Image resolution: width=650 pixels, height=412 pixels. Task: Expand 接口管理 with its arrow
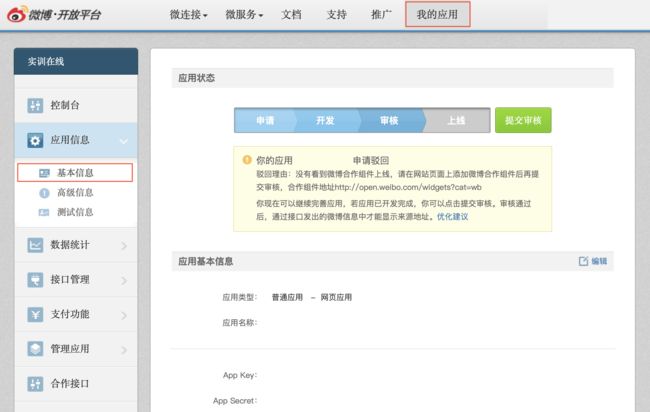pyautogui.click(x=124, y=281)
